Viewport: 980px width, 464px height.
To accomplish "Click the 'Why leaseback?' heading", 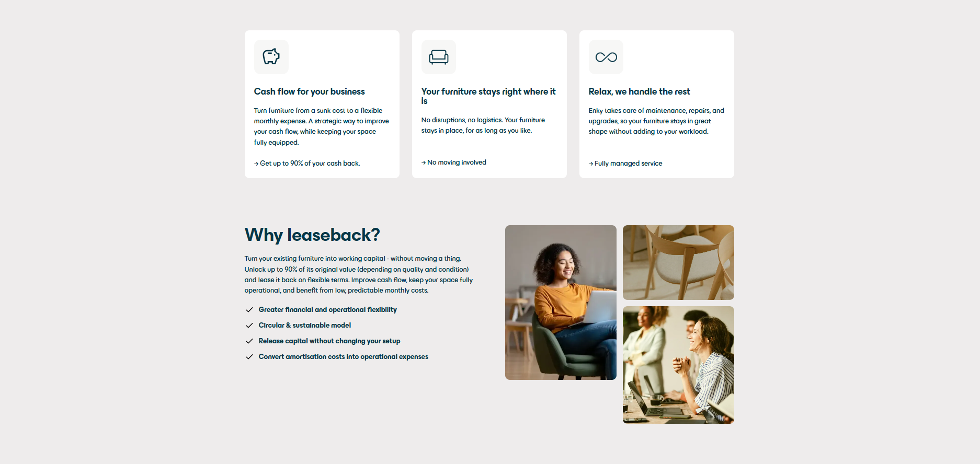I will pos(312,235).
